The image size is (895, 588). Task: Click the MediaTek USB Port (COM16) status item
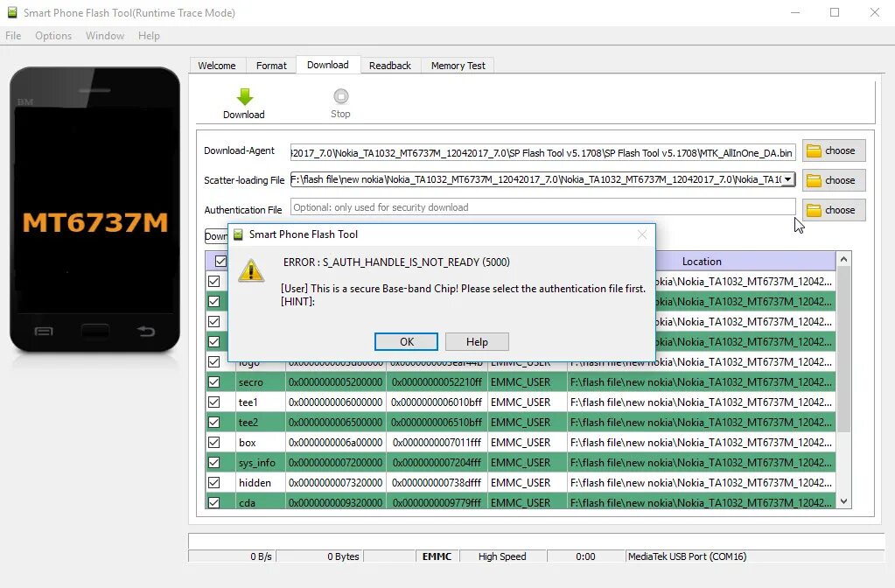pyautogui.click(x=687, y=556)
